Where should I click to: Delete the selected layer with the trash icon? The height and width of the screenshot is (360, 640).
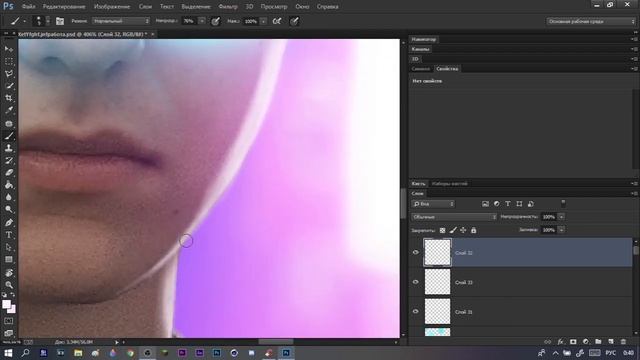click(x=623, y=342)
